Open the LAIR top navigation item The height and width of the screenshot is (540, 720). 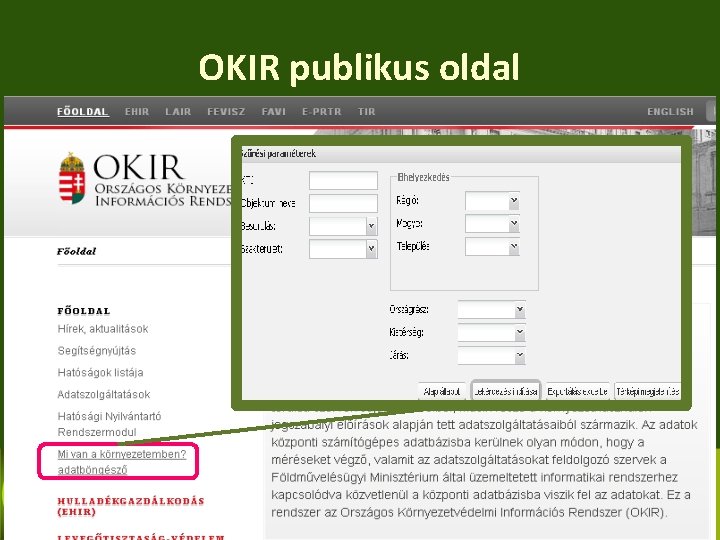(x=178, y=112)
